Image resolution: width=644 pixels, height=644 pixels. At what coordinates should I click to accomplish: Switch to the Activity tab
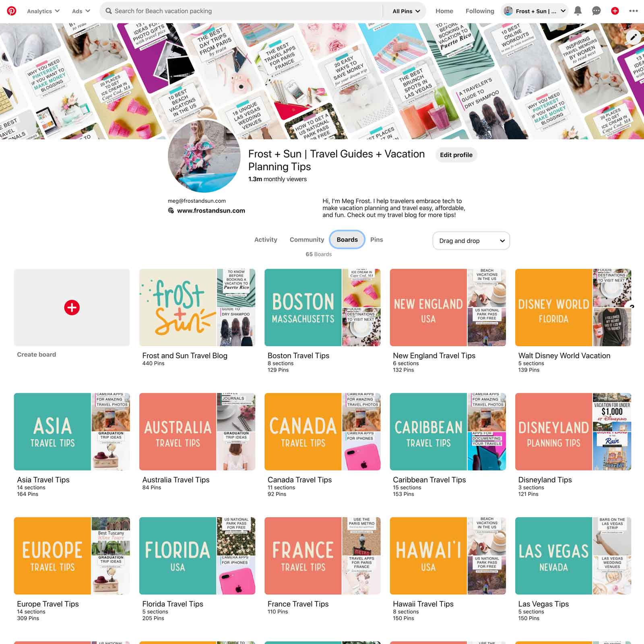pyautogui.click(x=266, y=239)
